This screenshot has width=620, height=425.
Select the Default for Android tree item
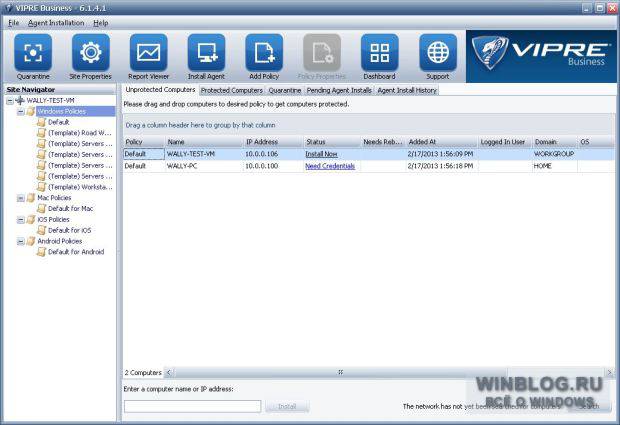click(76, 252)
